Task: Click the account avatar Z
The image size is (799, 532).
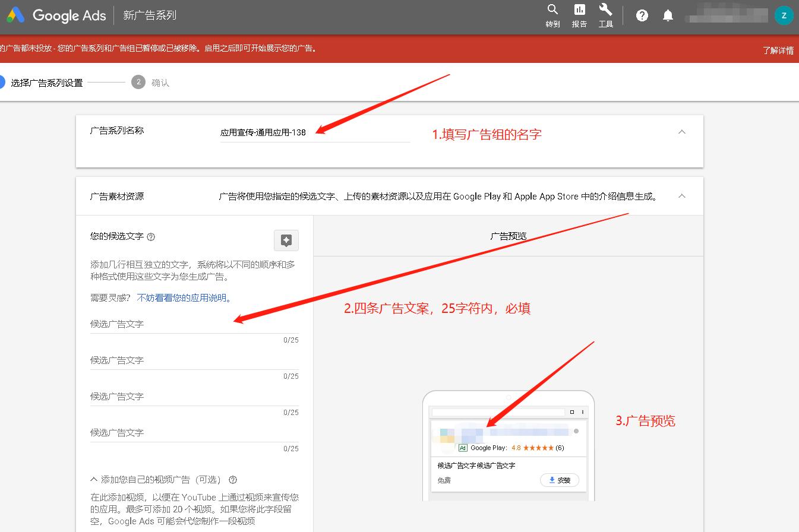Action: 784,15
